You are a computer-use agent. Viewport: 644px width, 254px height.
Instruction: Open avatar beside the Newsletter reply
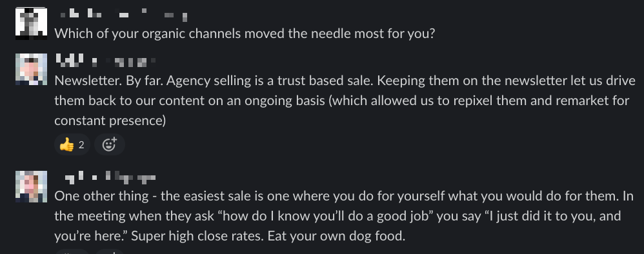[31, 70]
